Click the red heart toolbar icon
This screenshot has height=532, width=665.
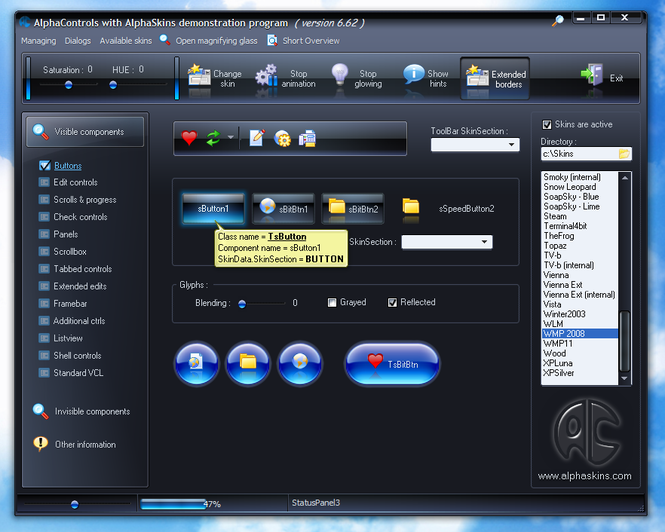pos(189,138)
